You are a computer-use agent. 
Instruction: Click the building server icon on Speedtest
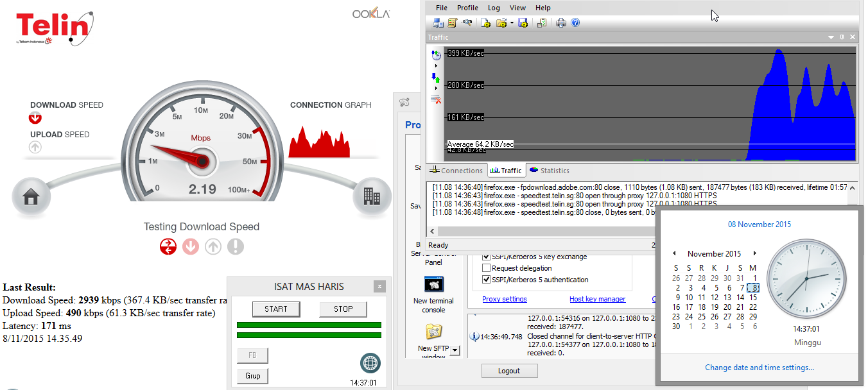point(372,196)
